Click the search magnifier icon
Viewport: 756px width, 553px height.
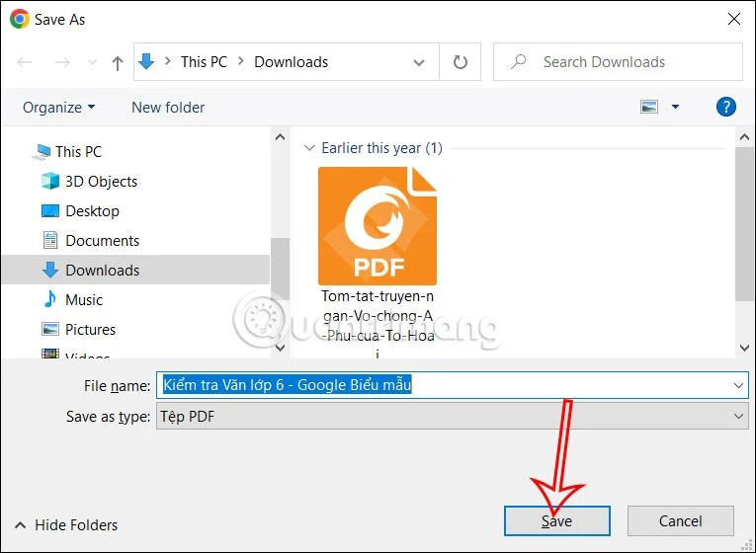(518, 61)
